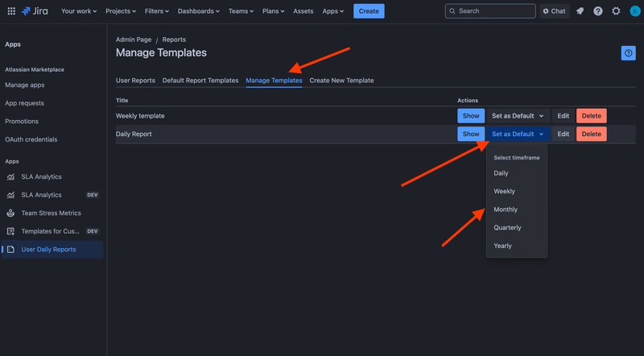The width and height of the screenshot is (644, 356).
Task: Show the Daily Report template
Action: click(x=471, y=134)
